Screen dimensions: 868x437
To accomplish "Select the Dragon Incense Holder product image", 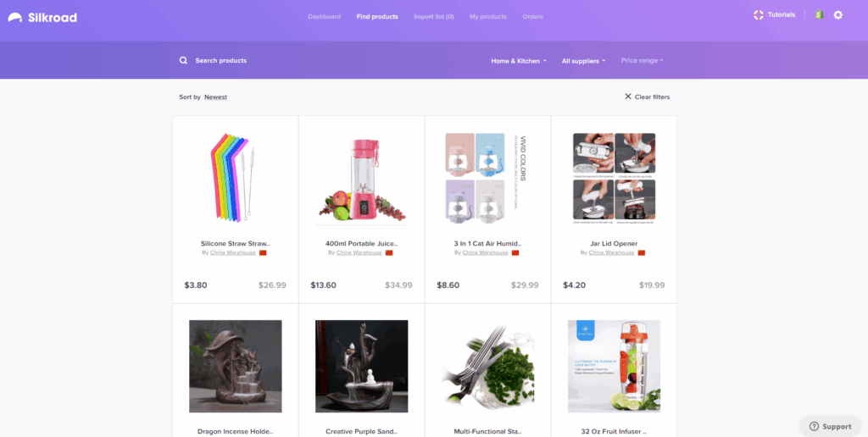I will [x=236, y=366].
